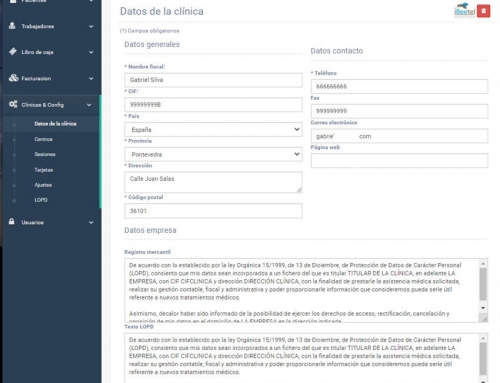Open the País dropdown showing España
This screenshot has height=383, width=500.
[213, 129]
